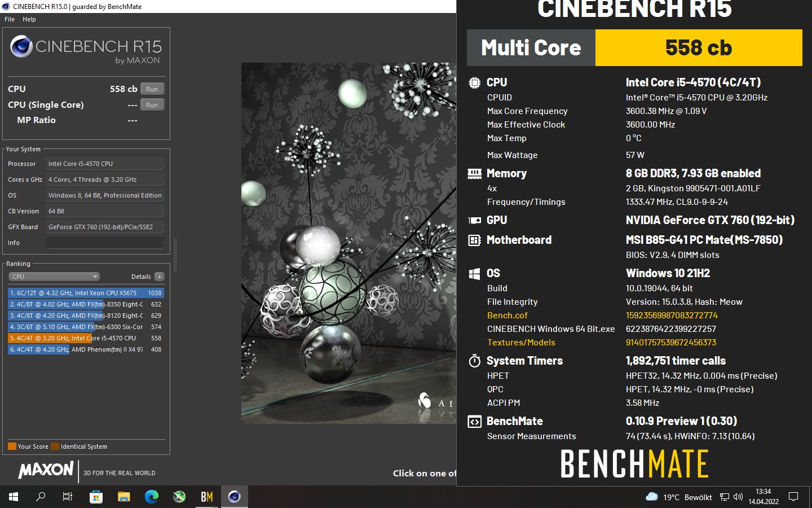
Task: Click the Intel Core i5-4570 (4C/4T) heading
Action: 693,82
